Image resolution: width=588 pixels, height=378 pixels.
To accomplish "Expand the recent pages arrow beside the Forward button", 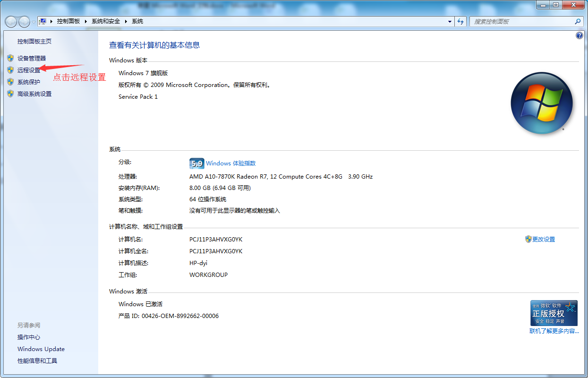I will pyautogui.click(x=33, y=22).
